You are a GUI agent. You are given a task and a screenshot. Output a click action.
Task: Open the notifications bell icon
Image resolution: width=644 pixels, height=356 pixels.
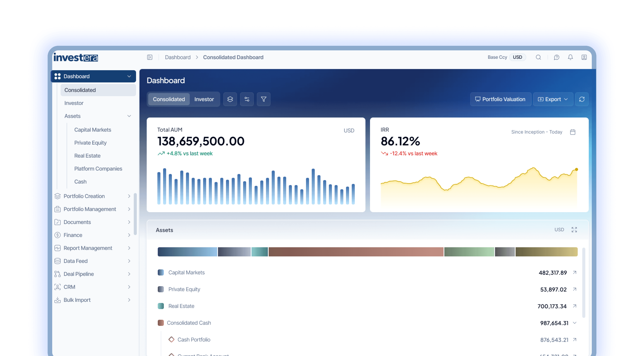[570, 57]
